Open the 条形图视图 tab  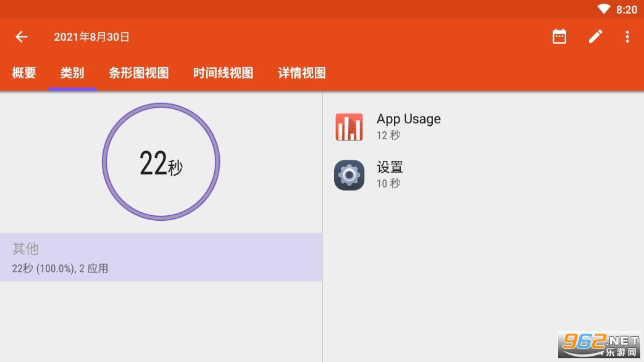click(x=138, y=73)
